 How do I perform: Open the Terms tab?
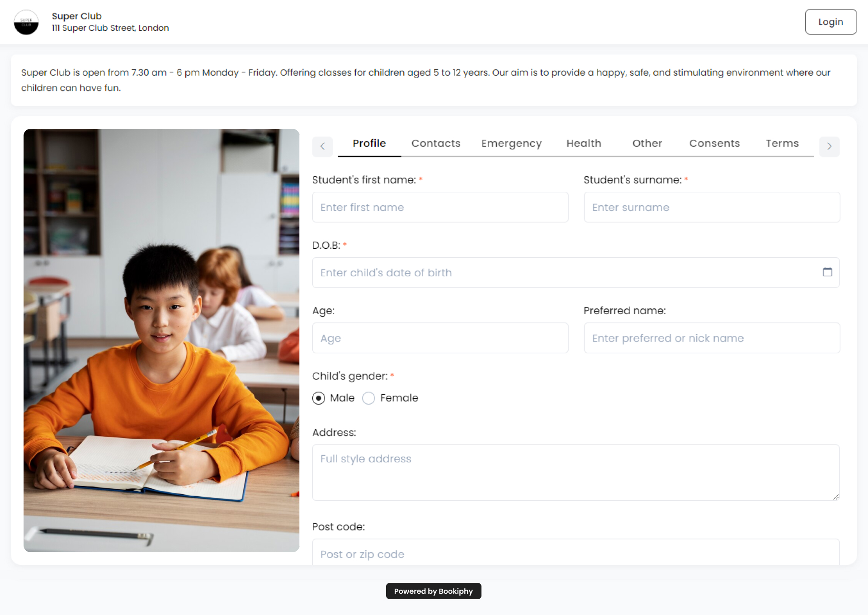pos(782,143)
